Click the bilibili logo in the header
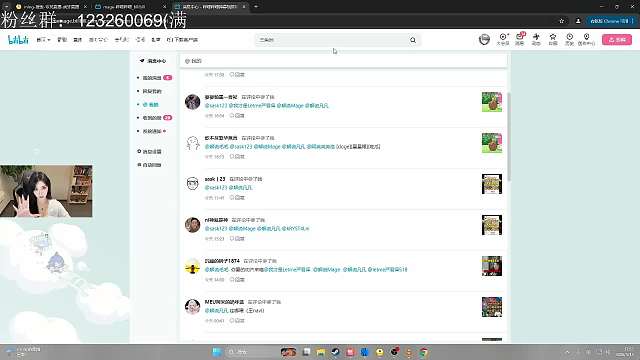640x360 pixels. click(x=18, y=40)
